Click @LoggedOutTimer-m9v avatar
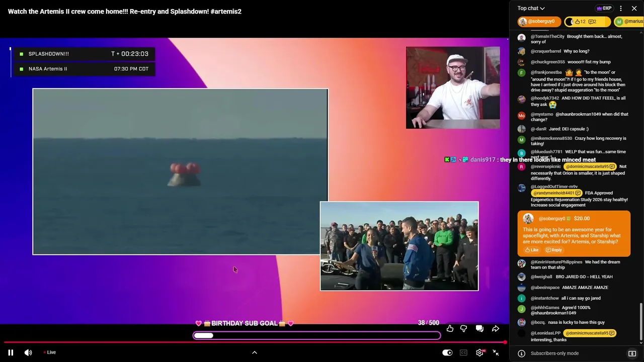644x362 pixels. coord(522,188)
